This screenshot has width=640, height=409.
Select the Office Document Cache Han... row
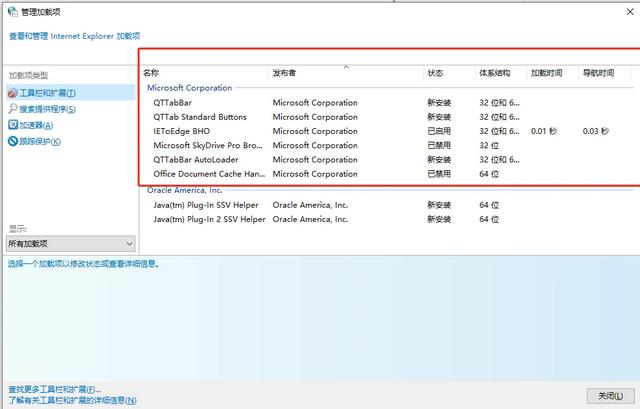[388, 174]
